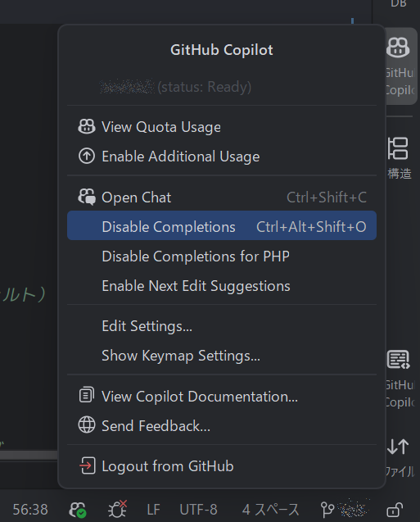The image size is (420, 522).
Task: Click the ファイル transfer arrows icon in the sidebar
Action: (399, 457)
